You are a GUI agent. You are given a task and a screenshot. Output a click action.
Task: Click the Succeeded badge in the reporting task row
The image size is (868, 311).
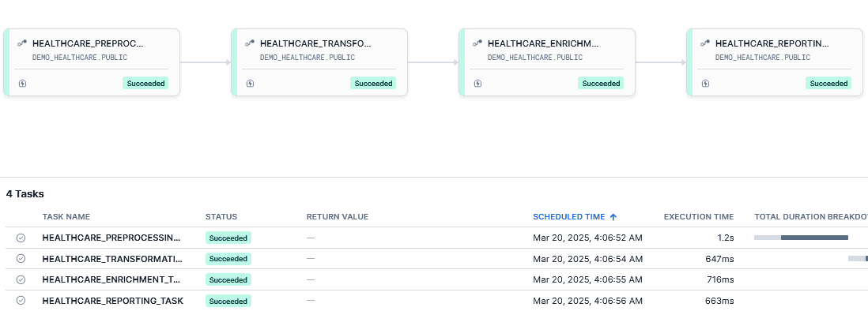pos(228,301)
